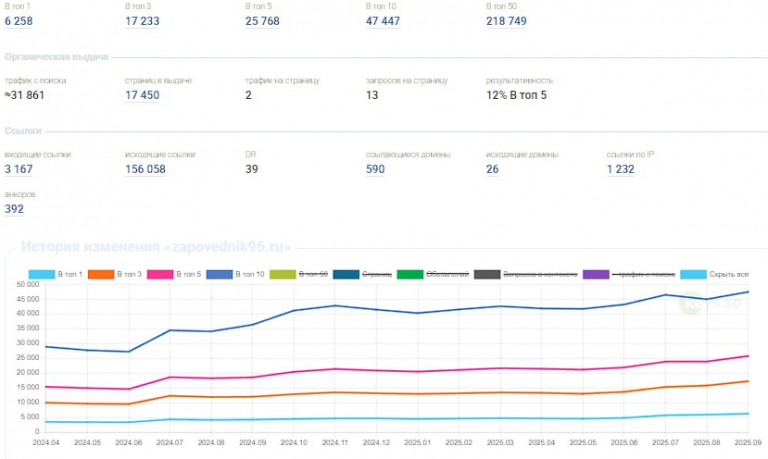Viewport: 768px width, 459px height.
Task: Click the 2025.09 endpoint of top-10 line
Action: coord(747,292)
